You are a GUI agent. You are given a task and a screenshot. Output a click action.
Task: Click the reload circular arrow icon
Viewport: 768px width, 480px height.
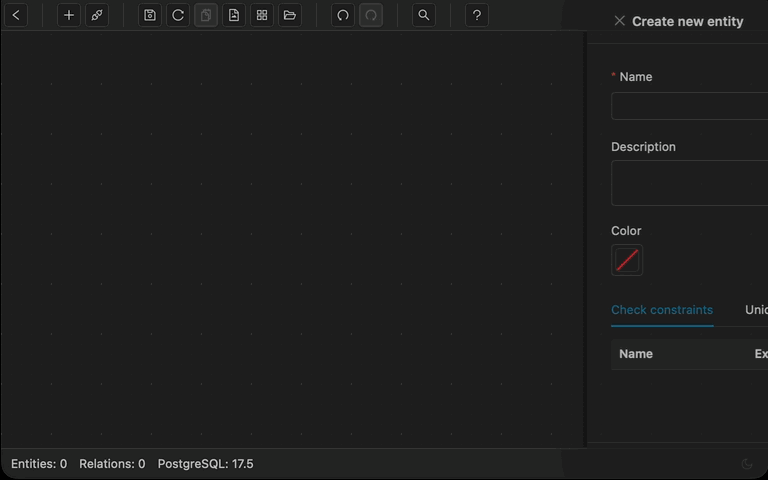pos(178,15)
